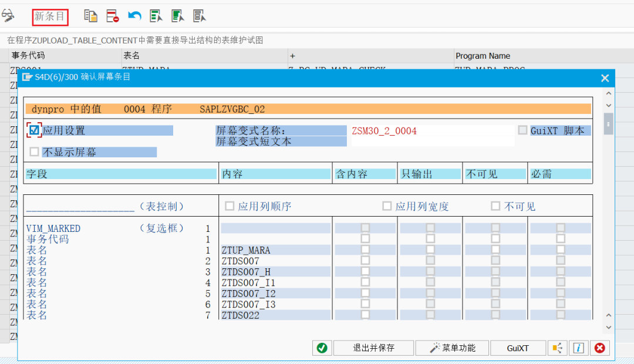Click the ZTDS007_I3 content cell
This screenshot has width=634, height=364.
(x=275, y=304)
